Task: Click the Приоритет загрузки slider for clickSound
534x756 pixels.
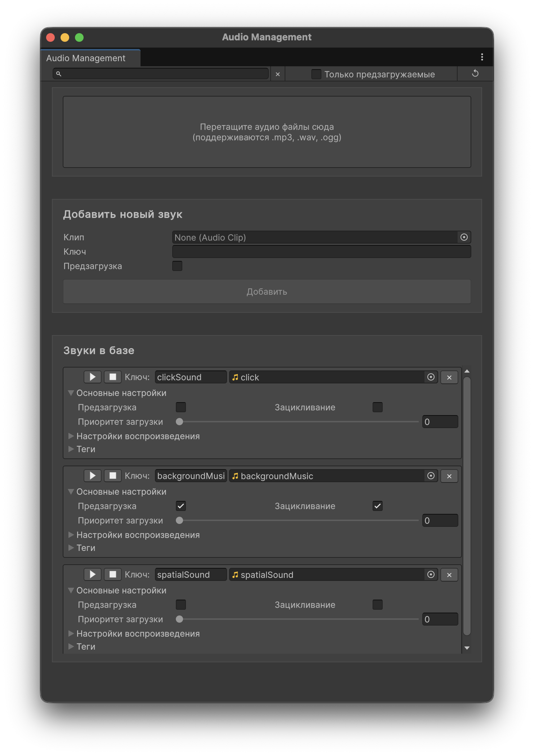Action: 298,422
